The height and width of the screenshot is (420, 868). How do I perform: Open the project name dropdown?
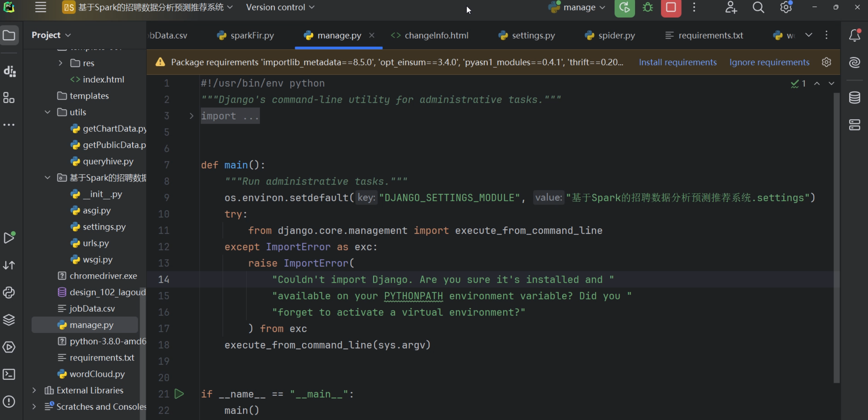tap(148, 7)
